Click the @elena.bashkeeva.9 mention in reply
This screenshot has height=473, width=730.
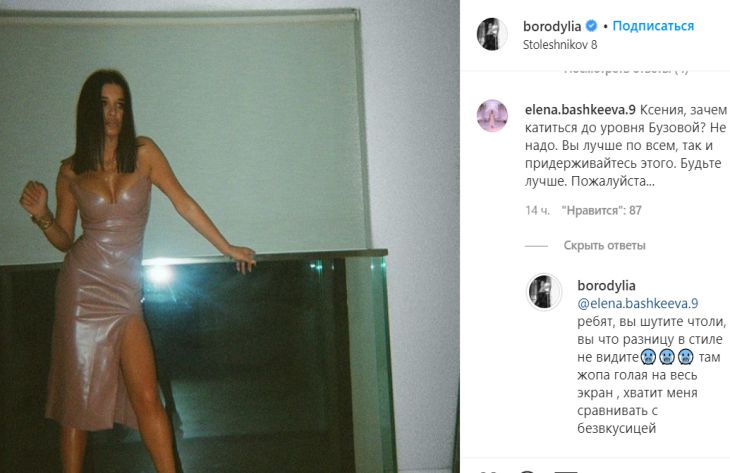tap(637, 304)
